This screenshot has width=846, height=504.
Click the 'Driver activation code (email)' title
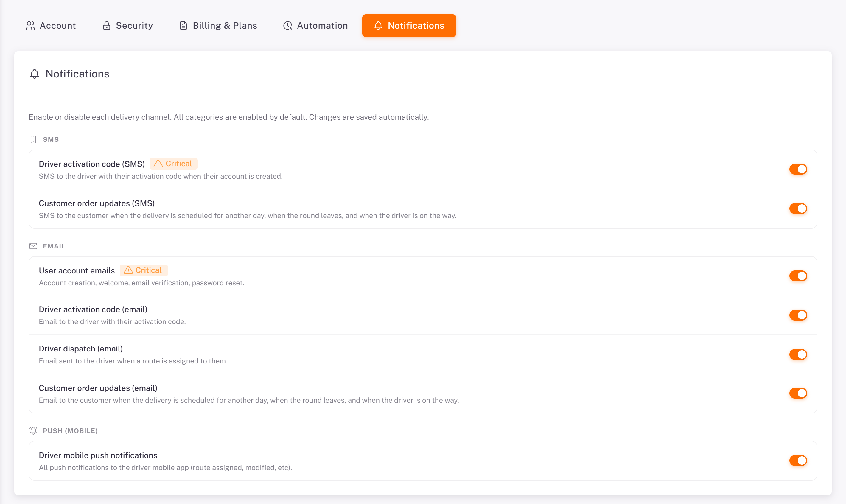pyautogui.click(x=93, y=309)
